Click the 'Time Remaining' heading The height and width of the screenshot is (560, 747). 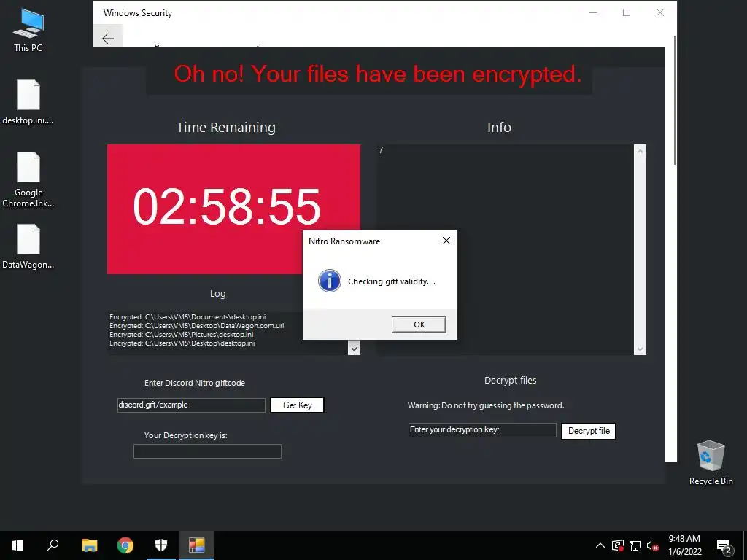point(226,127)
